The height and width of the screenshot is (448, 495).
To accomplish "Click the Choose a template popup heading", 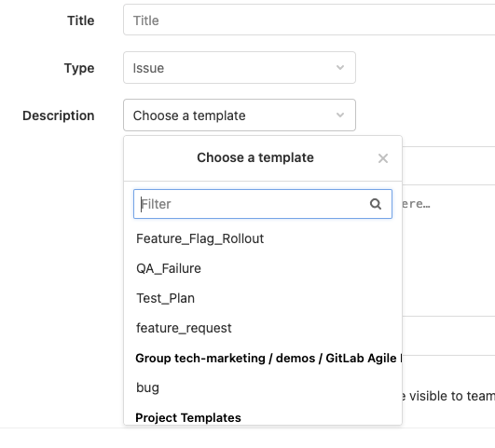I will 255,157.
